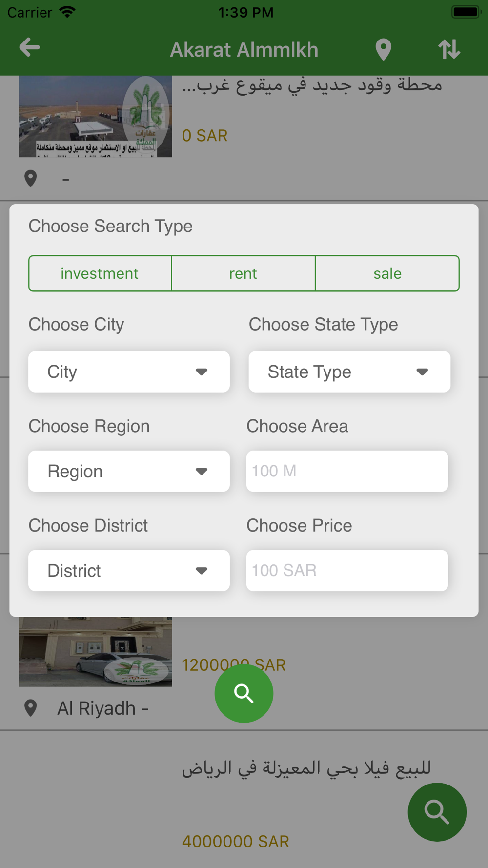Image resolution: width=488 pixels, height=868 pixels.
Task: Tap the location pin beside Al Riyadh
Action: [31, 708]
